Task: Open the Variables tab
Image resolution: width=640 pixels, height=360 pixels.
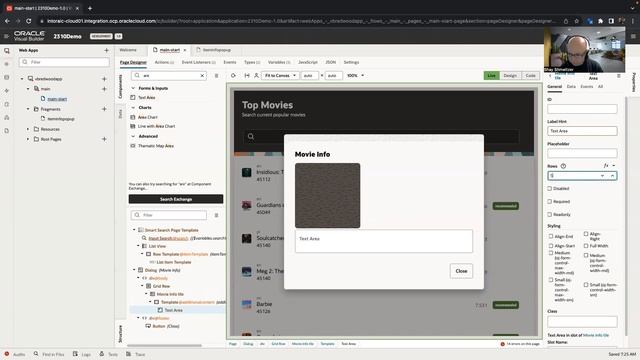Action: [x=279, y=62]
